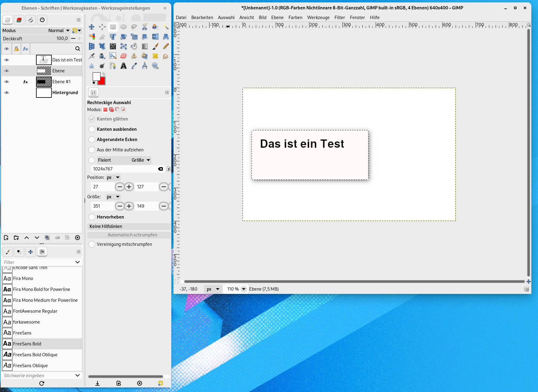Viewport: 538px width, 392px height.
Task: Click the Deckkraft opacity slider
Action: (x=35, y=39)
